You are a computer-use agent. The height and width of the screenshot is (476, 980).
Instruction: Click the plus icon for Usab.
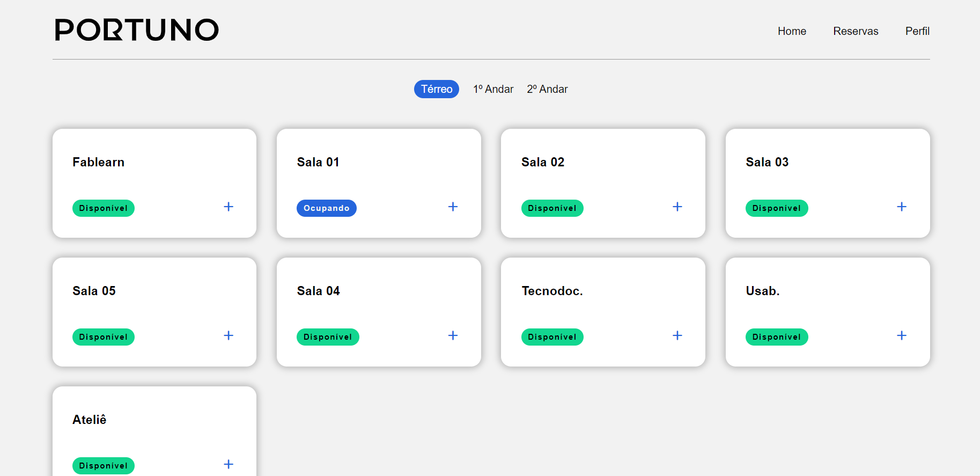[x=902, y=335]
